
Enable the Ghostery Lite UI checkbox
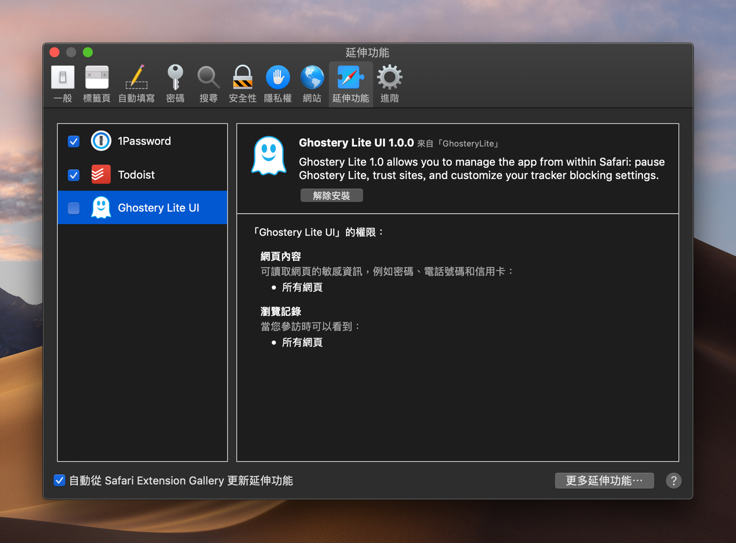[x=74, y=208]
